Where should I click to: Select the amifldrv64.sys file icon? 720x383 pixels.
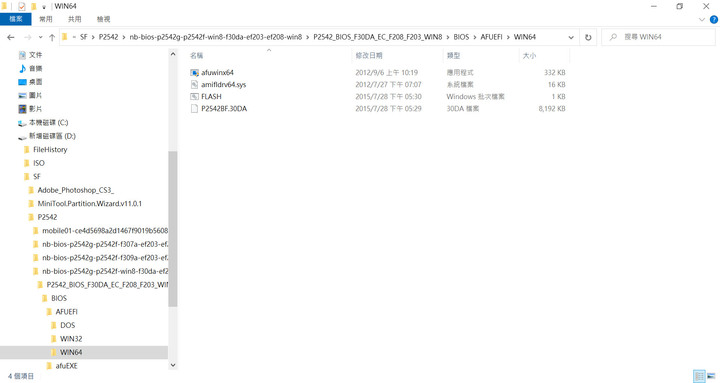[194, 84]
